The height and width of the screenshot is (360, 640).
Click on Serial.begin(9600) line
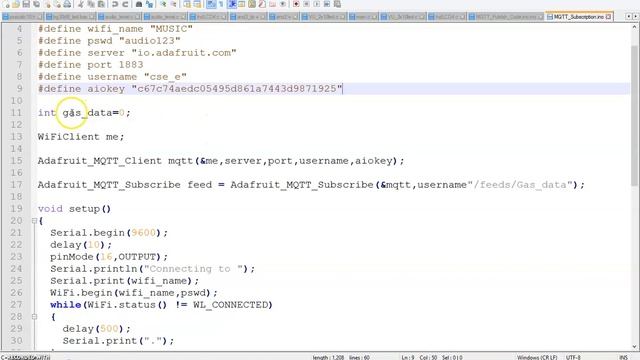click(x=109, y=233)
